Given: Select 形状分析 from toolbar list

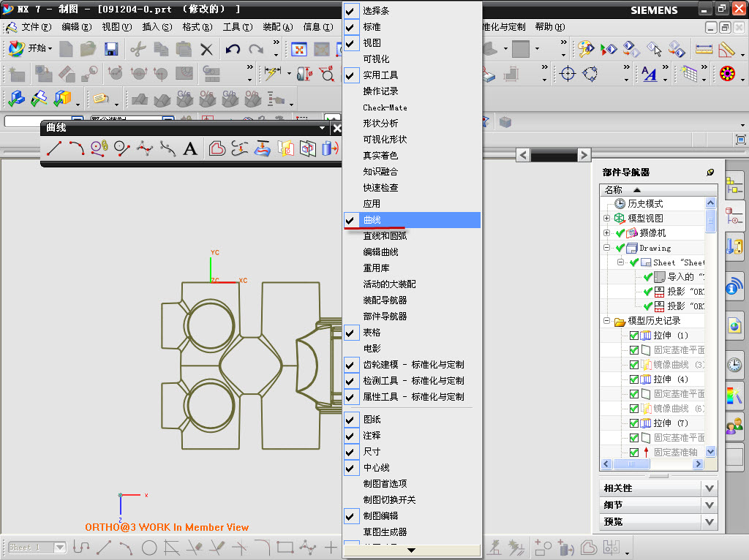Looking at the screenshot, I should pos(412,123).
